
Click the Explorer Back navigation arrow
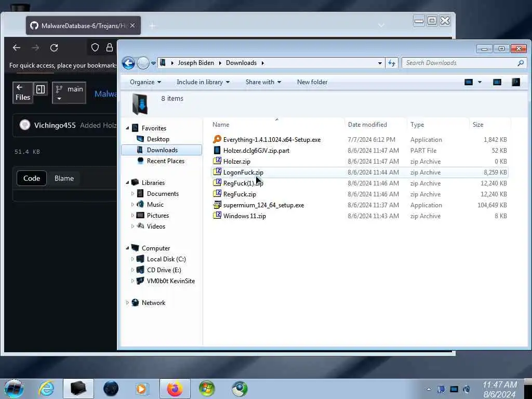pyautogui.click(x=129, y=63)
